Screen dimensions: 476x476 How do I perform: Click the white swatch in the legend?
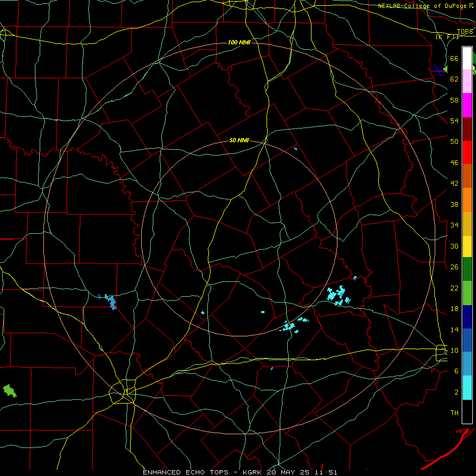(x=467, y=58)
